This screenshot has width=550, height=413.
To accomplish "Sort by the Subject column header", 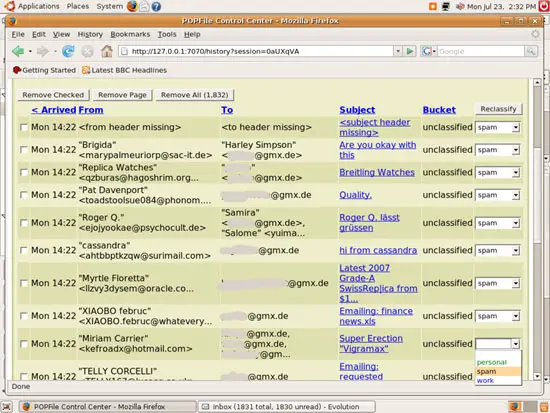I will [x=357, y=110].
